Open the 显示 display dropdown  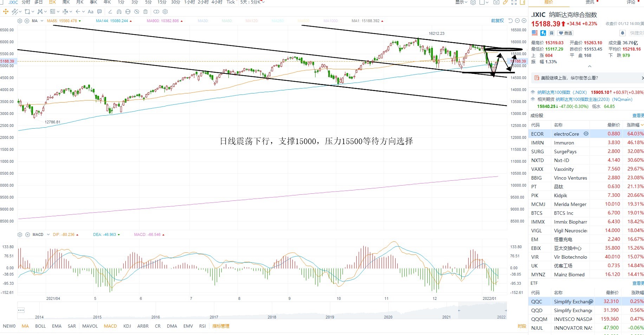click(x=461, y=2)
